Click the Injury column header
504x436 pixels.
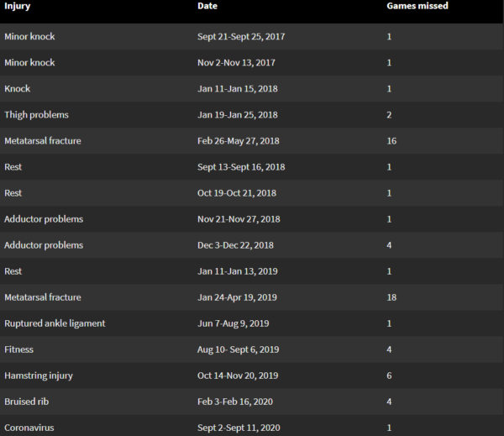[18, 6]
